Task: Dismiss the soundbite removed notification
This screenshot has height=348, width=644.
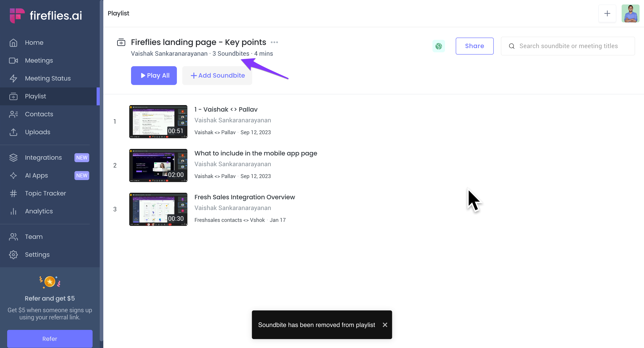Action: pyautogui.click(x=385, y=325)
